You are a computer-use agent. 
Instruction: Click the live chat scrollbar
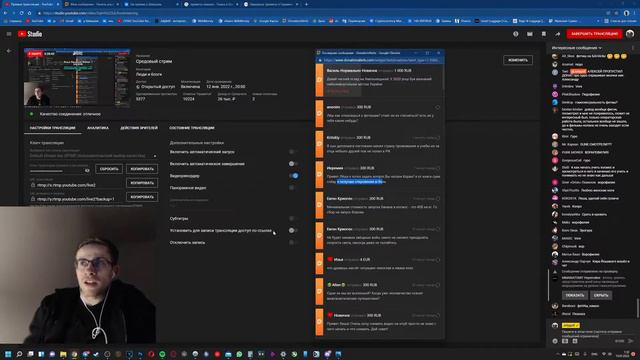pos(638,308)
